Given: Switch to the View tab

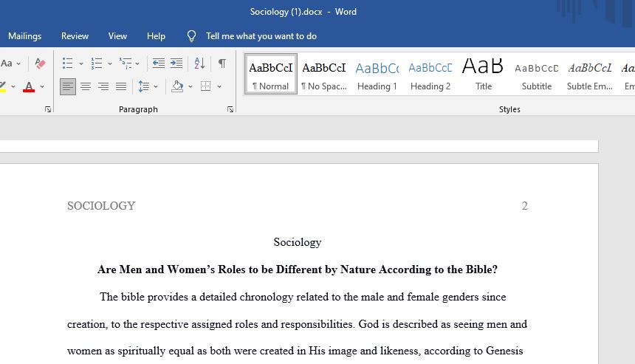Looking at the screenshot, I should point(117,36).
